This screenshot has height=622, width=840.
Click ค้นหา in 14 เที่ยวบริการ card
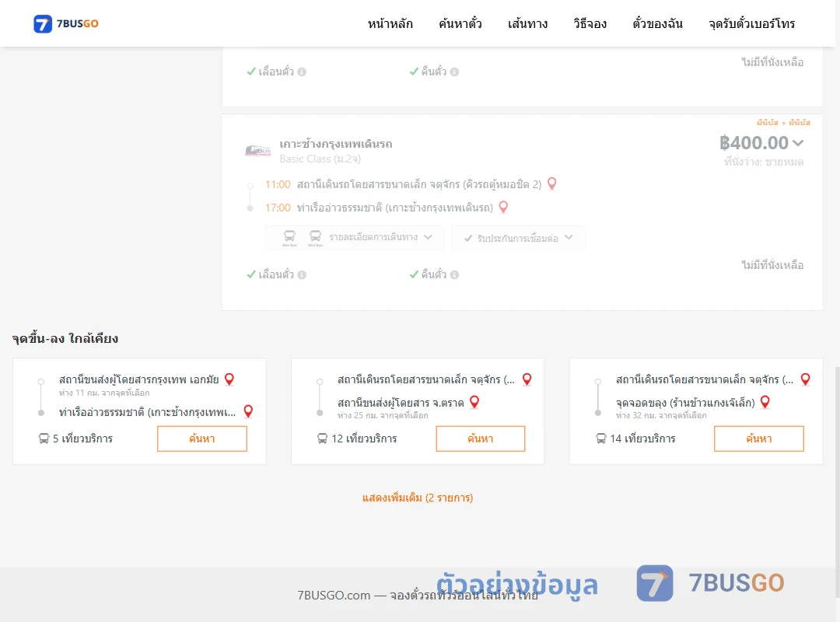(x=758, y=439)
